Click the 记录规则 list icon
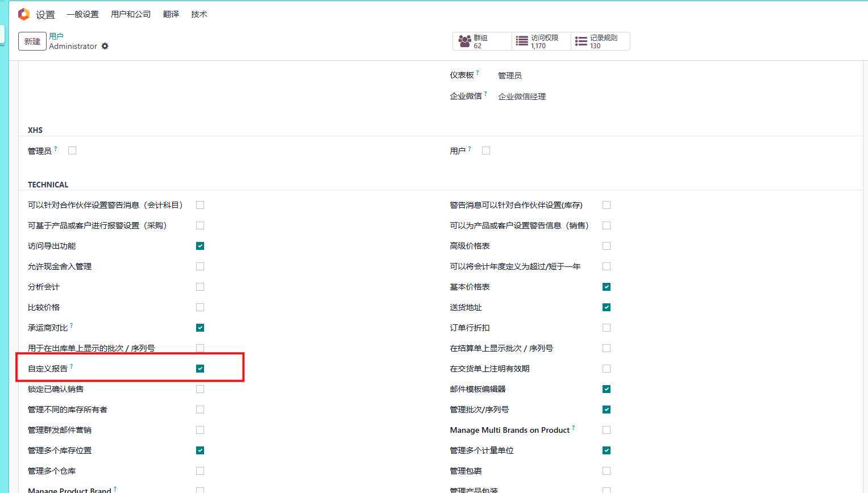The image size is (868, 493). click(581, 41)
